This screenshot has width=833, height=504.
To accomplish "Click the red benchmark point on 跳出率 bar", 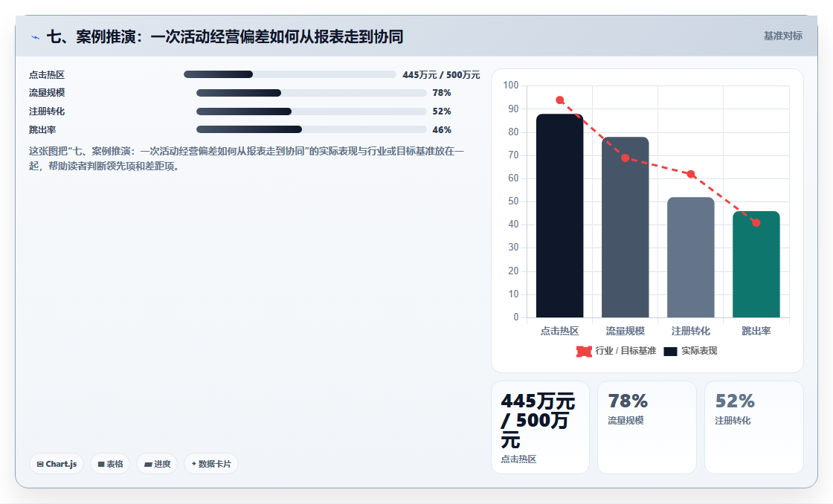I will [x=756, y=223].
